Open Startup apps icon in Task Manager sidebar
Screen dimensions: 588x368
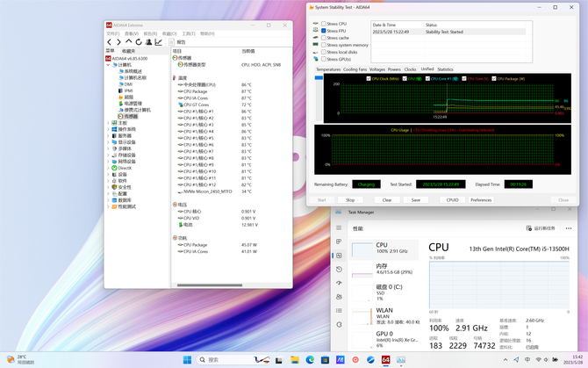339,283
